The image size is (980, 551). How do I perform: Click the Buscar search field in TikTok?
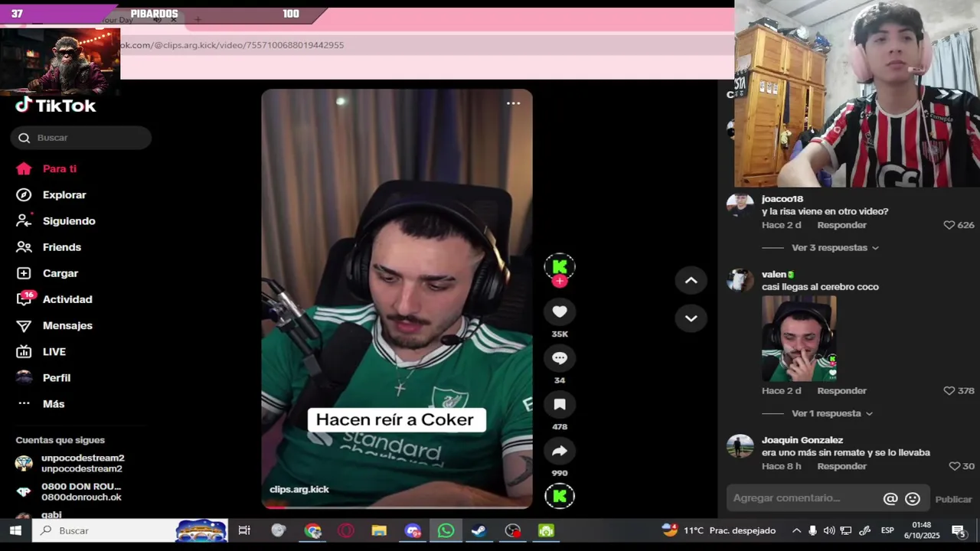coord(81,138)
